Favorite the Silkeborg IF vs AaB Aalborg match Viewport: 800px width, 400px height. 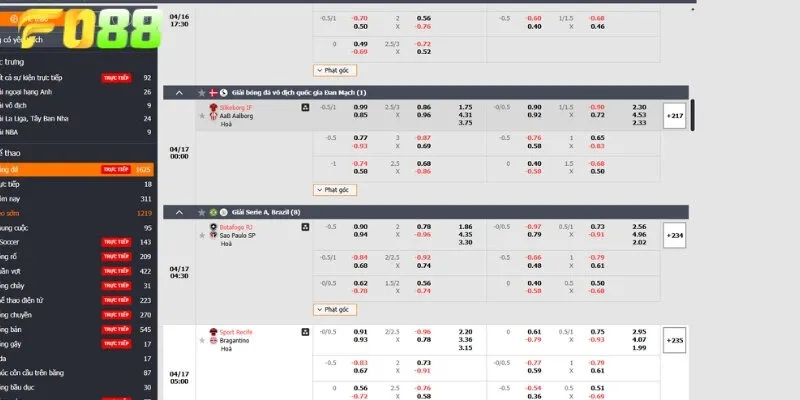point(202,116)
